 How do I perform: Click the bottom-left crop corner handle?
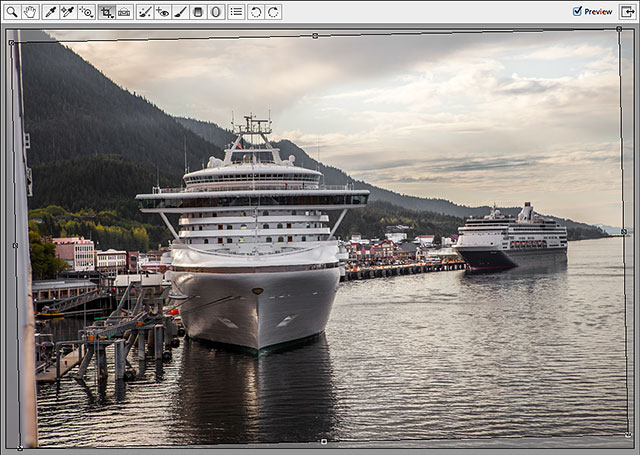20,448
